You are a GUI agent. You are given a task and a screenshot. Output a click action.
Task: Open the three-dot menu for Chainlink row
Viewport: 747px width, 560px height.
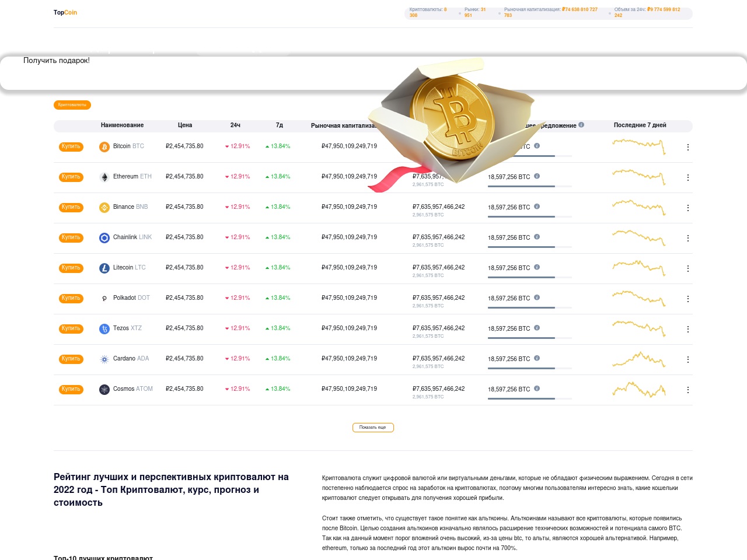click(x=688, y=238)
